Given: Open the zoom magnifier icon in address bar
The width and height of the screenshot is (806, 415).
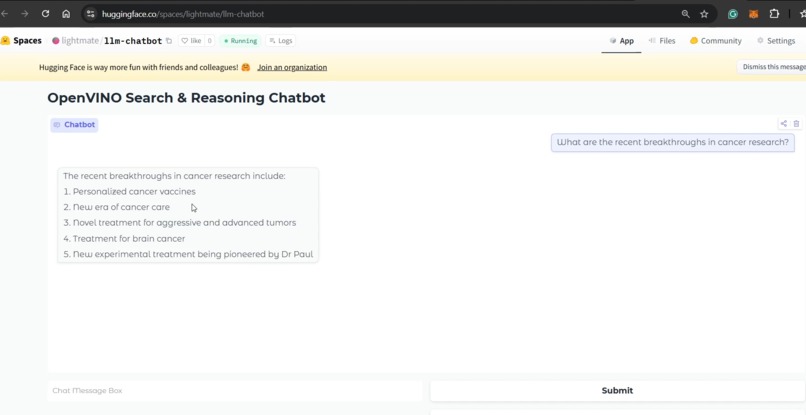Looking at the screenshot, I should tap(685, 14).
